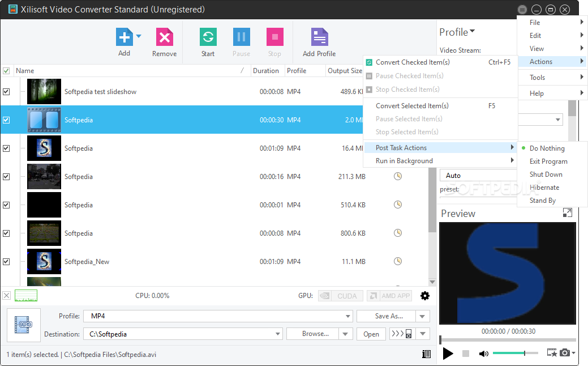Click the preview seek bar
Viewport: 588px width, 366px height.
click(x=508, y=340)
